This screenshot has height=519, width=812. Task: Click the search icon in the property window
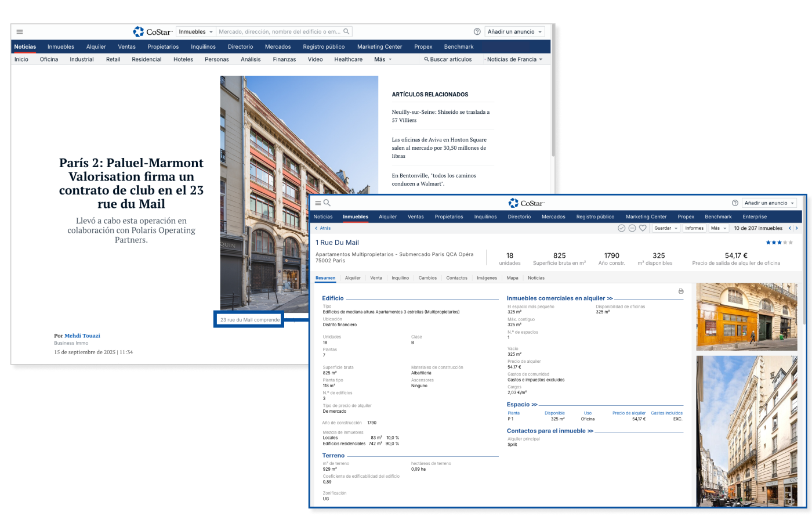coord(327,203)
